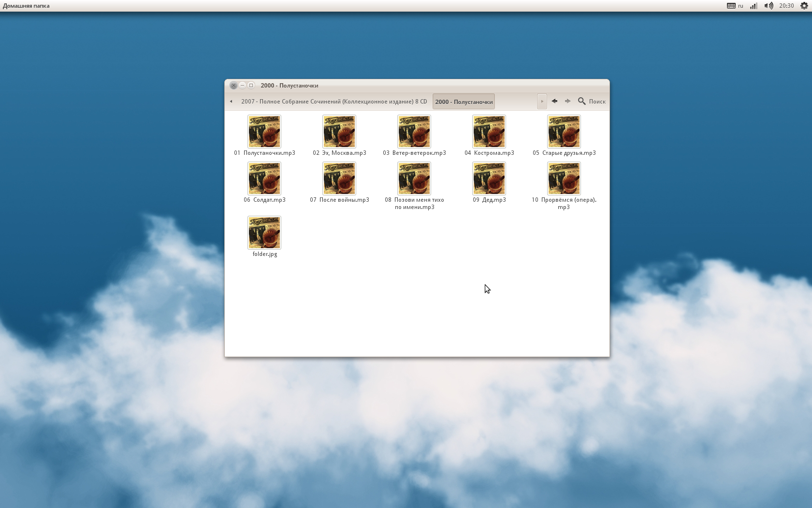Select the folder.jpg thumbnail
This screenshot has width=812, height=508.
tap(264, 233)
